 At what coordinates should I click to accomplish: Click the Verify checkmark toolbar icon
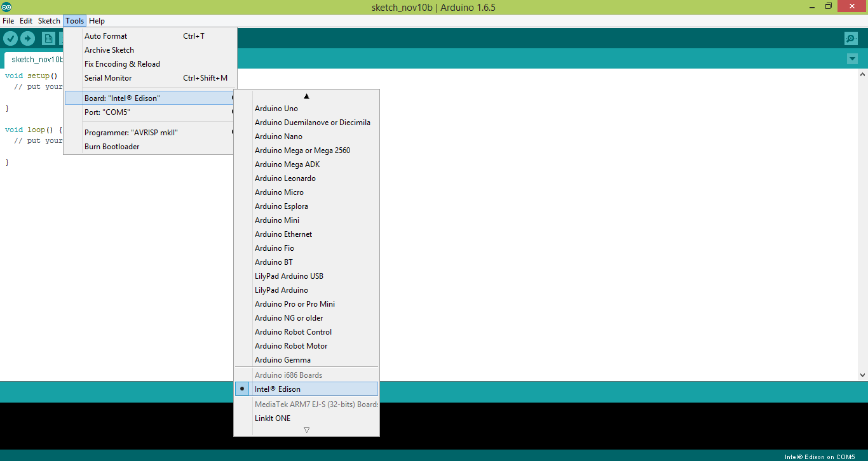click(x=10, y=39)
